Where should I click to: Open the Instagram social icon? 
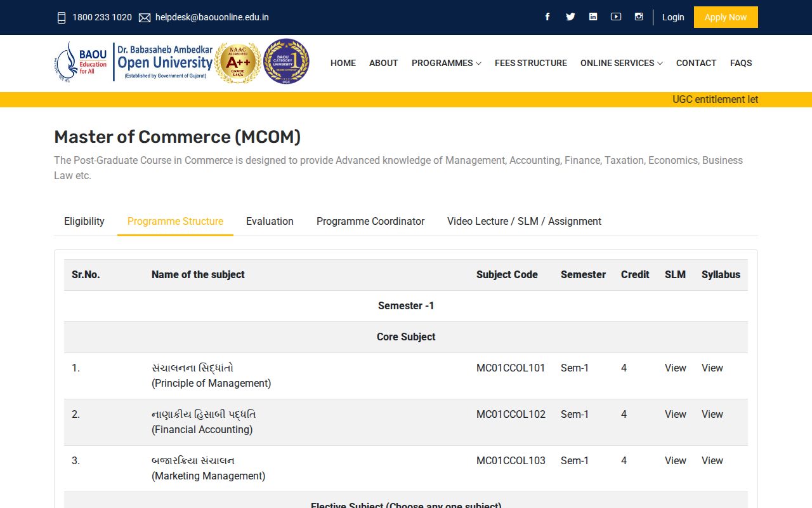point(639,17)
